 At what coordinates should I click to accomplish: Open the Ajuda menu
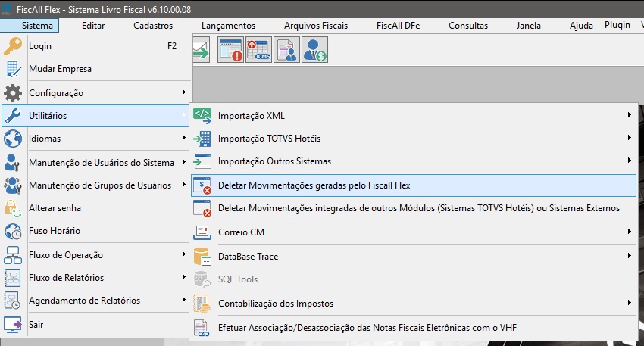click(582, 26)
